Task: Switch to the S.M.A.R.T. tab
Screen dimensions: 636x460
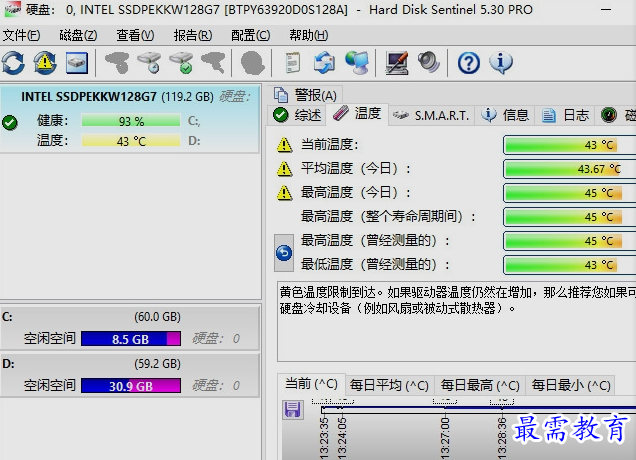Action: pyautogui.click(x=432, y=116)
